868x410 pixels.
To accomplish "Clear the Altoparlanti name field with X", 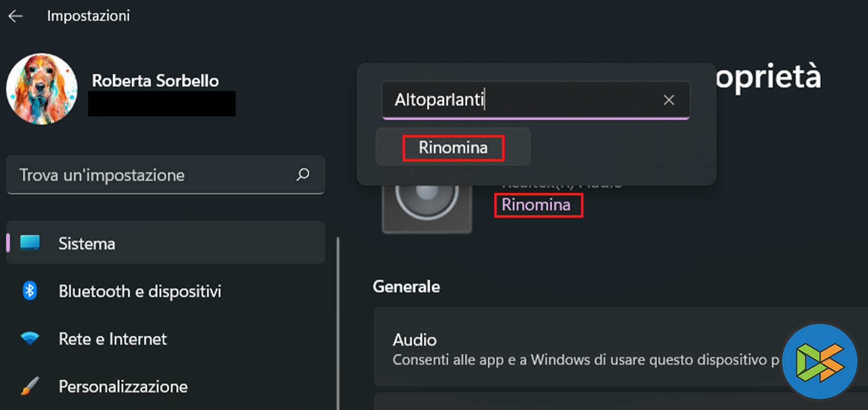I will click(668, 100).
